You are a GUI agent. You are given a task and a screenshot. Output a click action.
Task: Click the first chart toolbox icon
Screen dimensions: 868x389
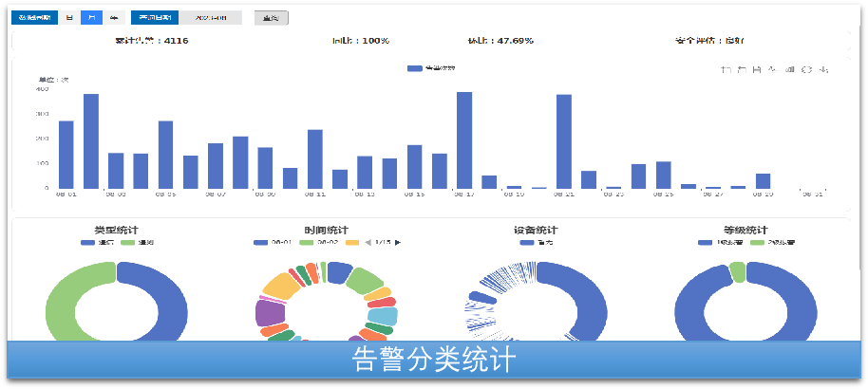click(726, 69)
